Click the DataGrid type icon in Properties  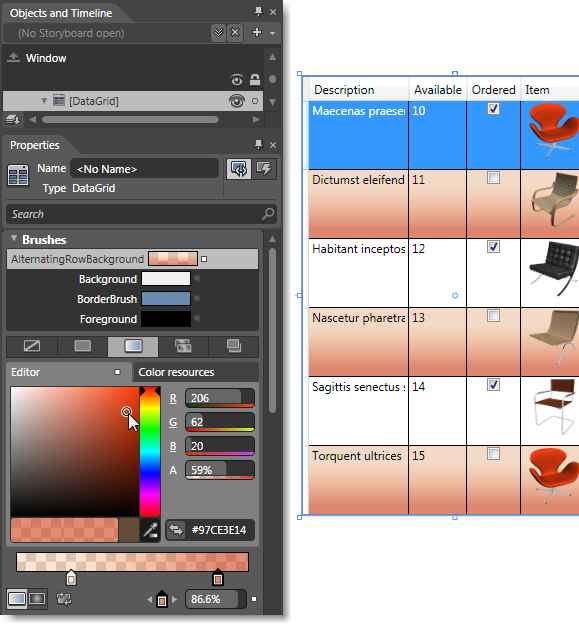(x=18, y=175)
